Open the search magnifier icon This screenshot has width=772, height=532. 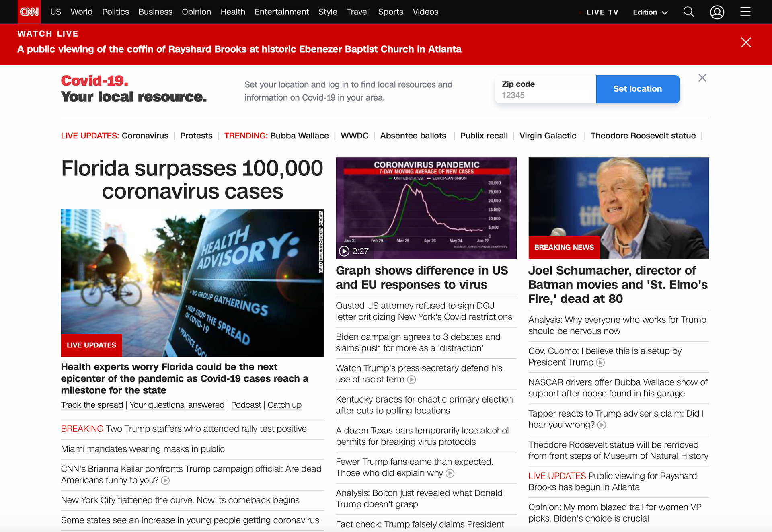point(689,12)
